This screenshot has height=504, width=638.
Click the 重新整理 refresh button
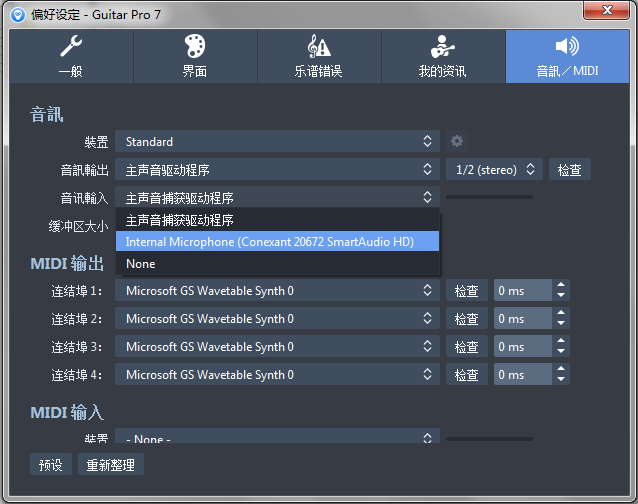111,465
